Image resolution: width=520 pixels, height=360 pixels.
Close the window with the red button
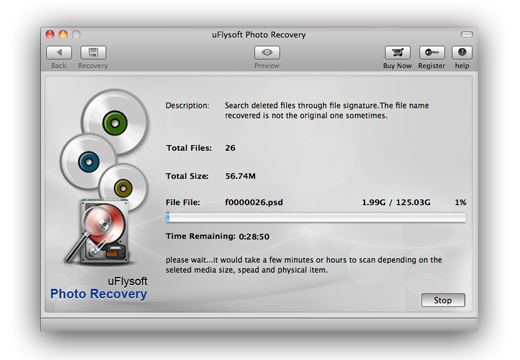[50, 34]
